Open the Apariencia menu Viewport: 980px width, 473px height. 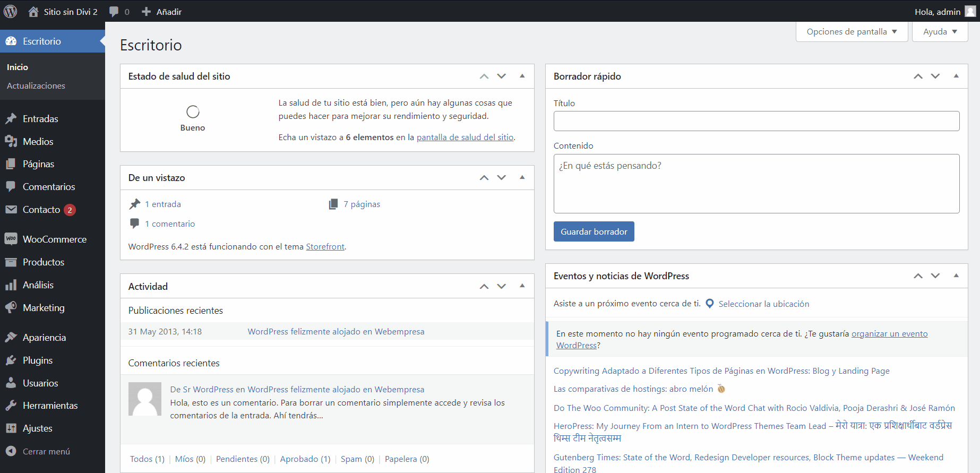(44, 338)
